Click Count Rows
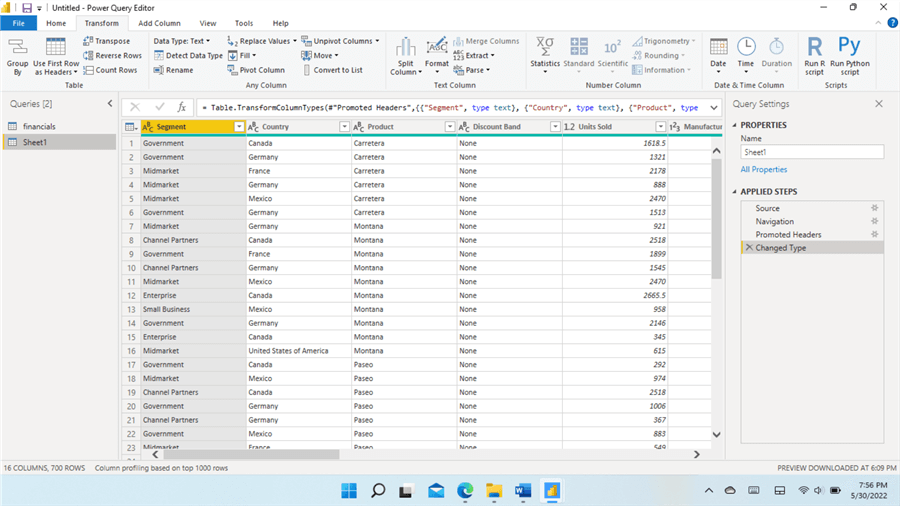 click(x=110, y=69)
